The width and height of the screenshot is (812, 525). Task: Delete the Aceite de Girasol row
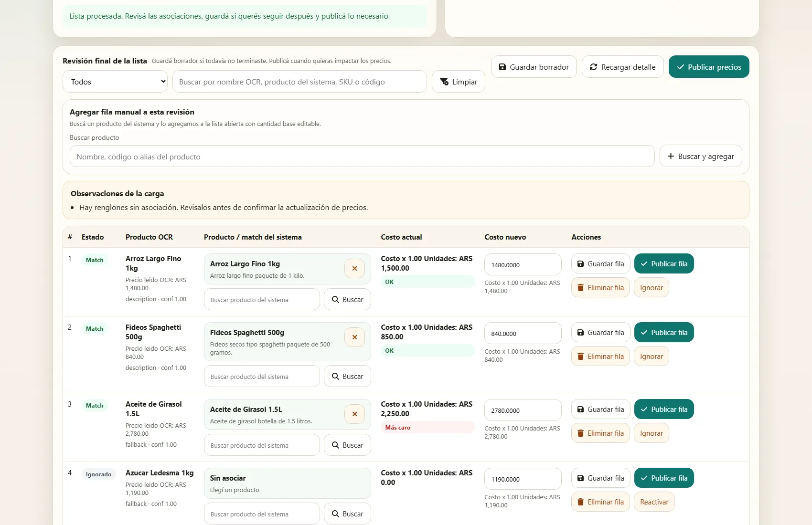point(601,433)
